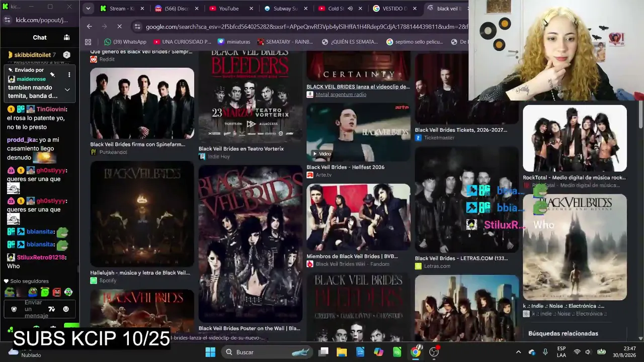Open 'Black Veil Brides Poster on the Wall' image

point(251,244)
